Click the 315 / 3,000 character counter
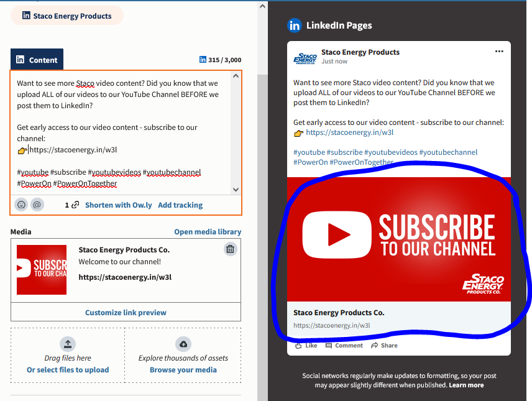Image resolution: width=532 pixels, height=401 pixels. click(x=220, y=60)
